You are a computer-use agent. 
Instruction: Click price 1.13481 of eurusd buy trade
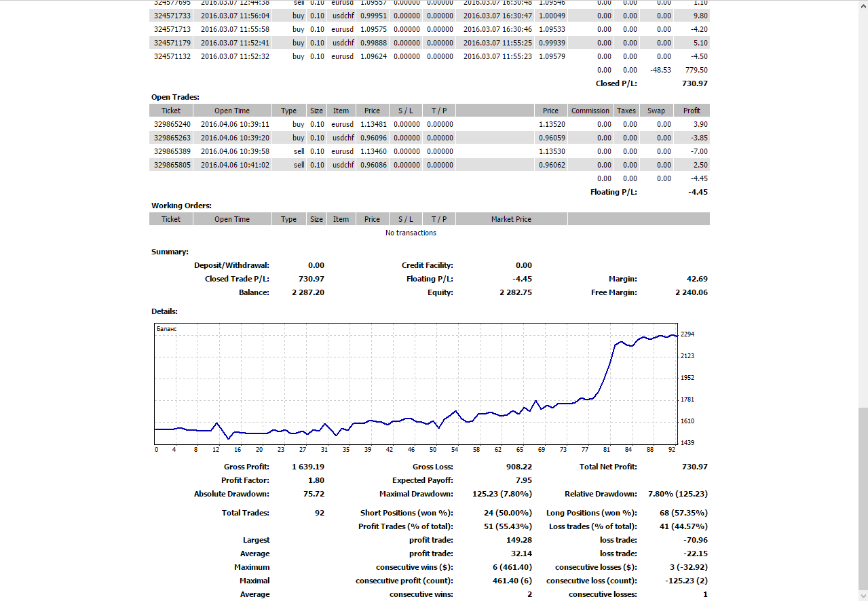point(372,124)
